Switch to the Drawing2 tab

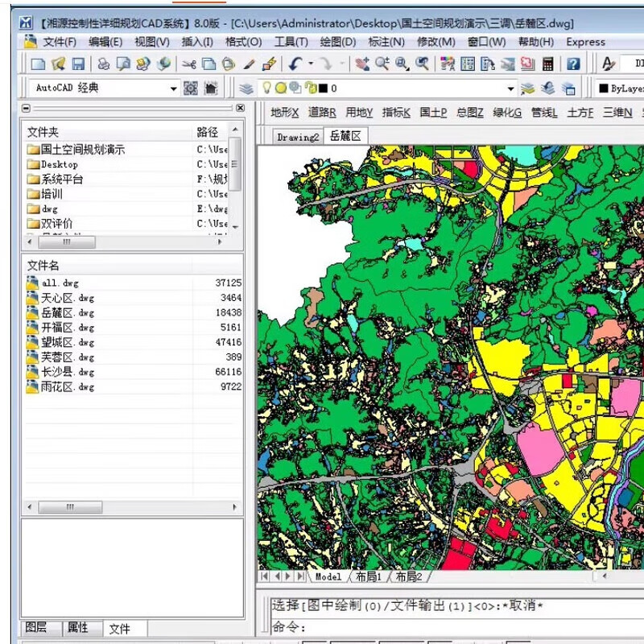(x=297, y=137)
